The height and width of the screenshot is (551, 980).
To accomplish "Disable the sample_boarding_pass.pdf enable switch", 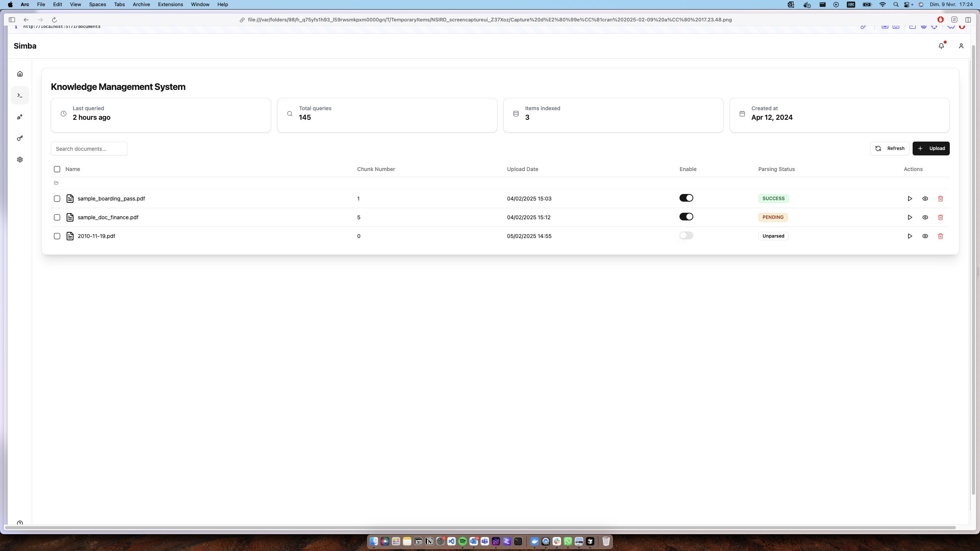I will 686,198.
